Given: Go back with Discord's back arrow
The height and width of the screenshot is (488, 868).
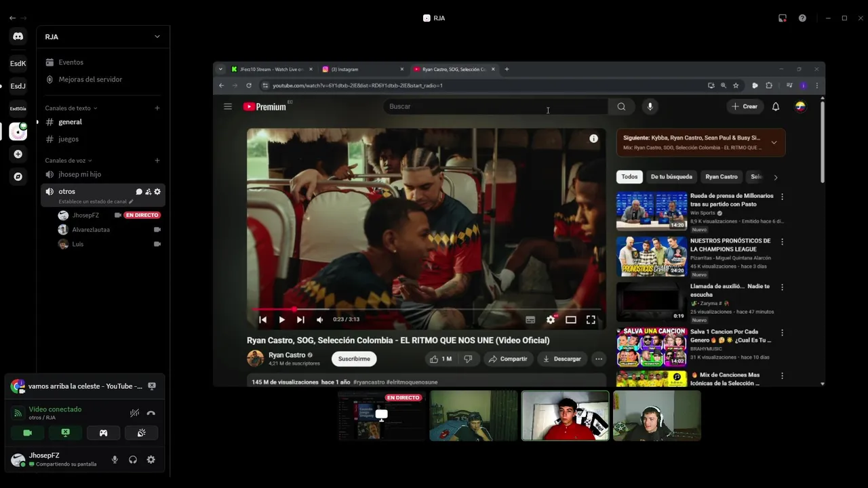Looking at the screenshot, I should tap(12, 18).
